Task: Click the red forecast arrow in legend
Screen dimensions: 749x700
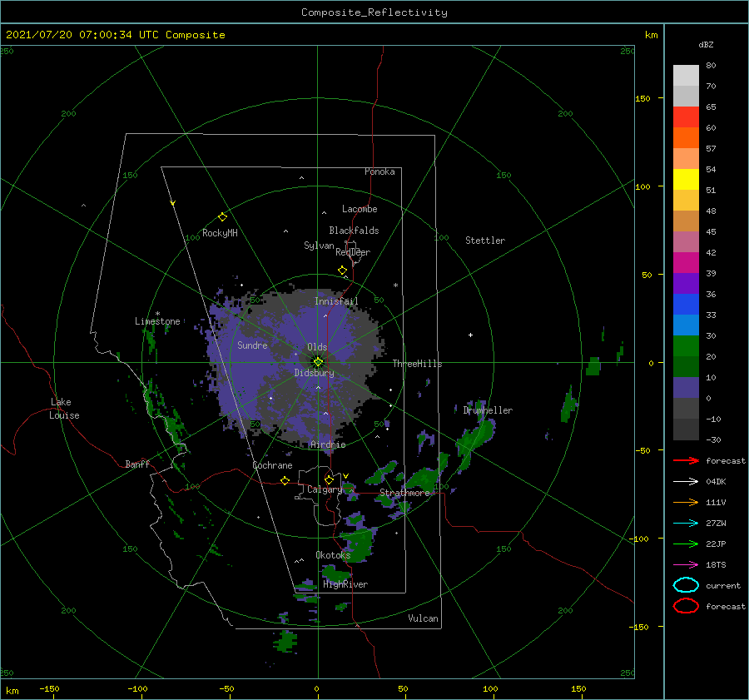Action: 686,460
